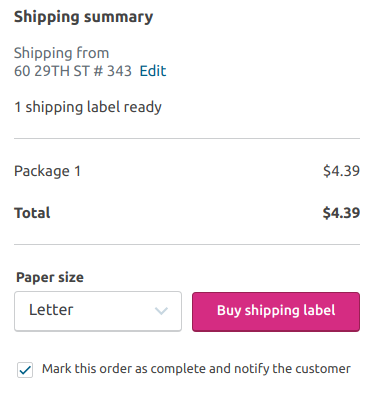Screen dimensions: 391x399
Task: Click the divider line above Package 1
Action: [187, 138]
